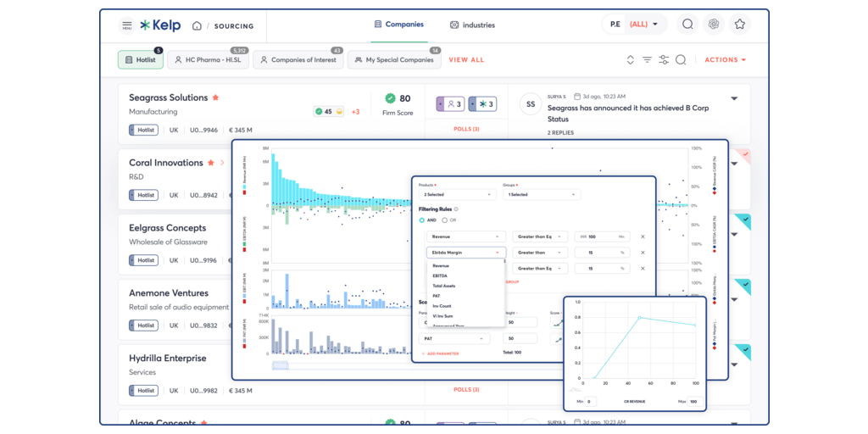
Task: Click the AI assistant icon in header
Action: tap(714, 25)
